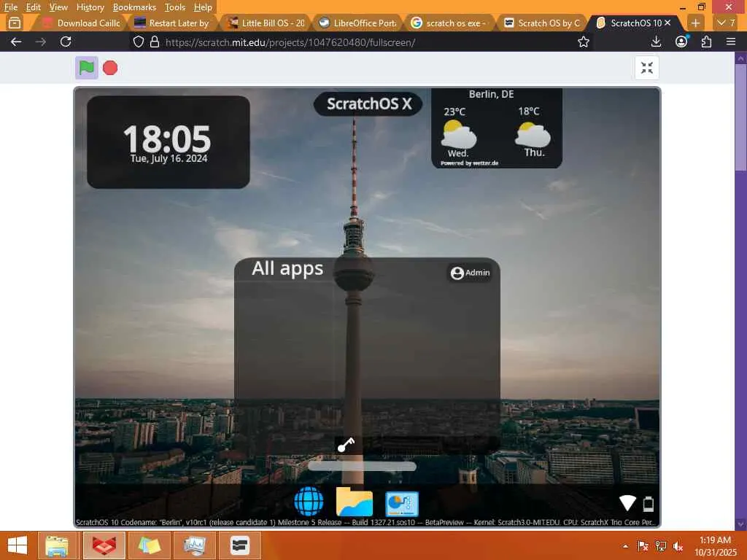Open the Firefox account icon
The image size is (747, 560).
pos(681,42)
